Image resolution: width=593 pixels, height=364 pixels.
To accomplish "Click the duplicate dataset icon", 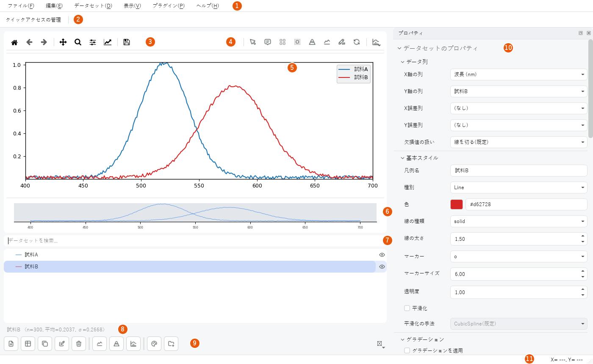I will pos(45,344).
